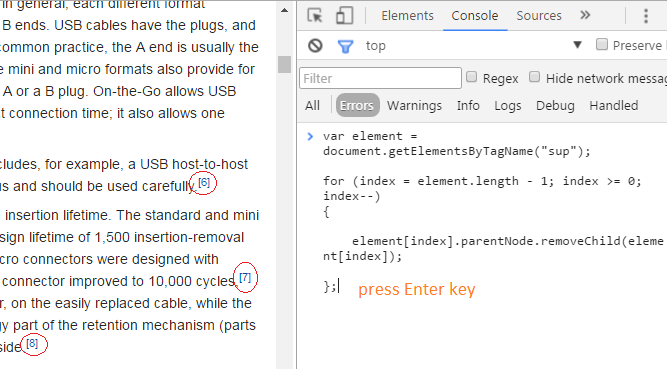Screen dimensions: 667x369
Task: Click inside the console Filter field
Action: coord(380,78)
